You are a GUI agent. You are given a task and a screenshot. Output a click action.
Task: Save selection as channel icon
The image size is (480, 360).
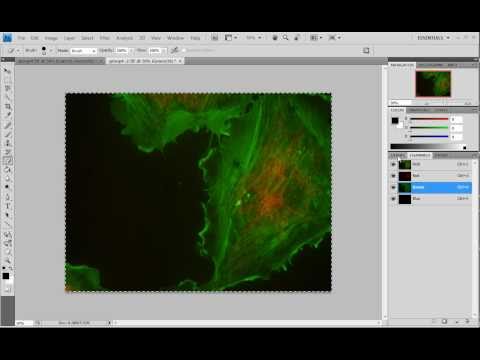tap(445, 321)
